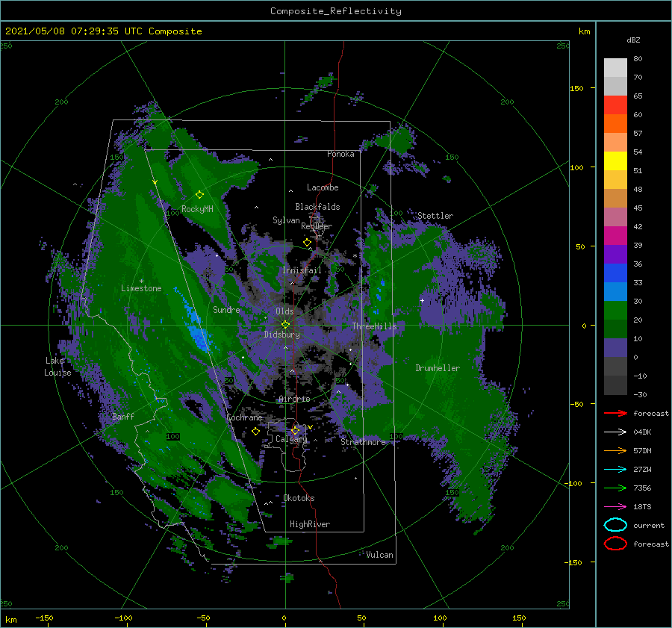Screen dimensions: 672x628
Task: Click the Lacombe city label
Action: point(323,187)
